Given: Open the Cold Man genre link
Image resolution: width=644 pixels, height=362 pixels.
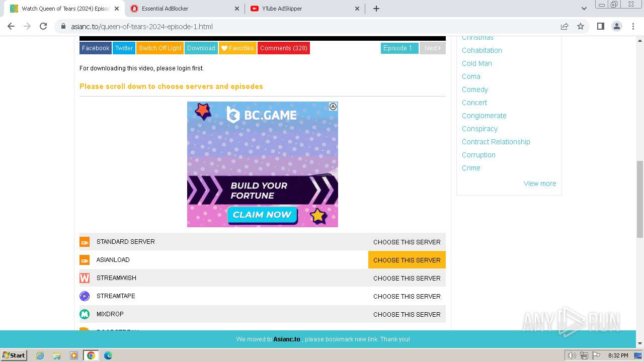Looking at the screenshot, I should 477,63.
